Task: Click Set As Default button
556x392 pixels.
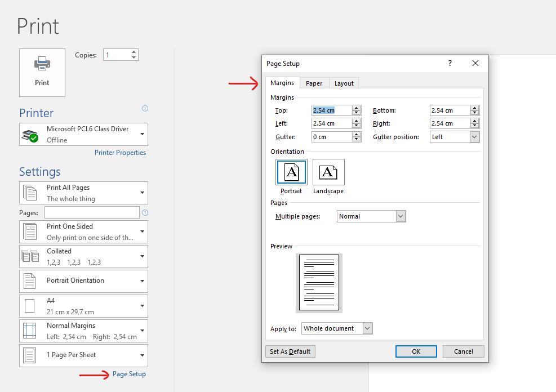Action: click(290, 351)
